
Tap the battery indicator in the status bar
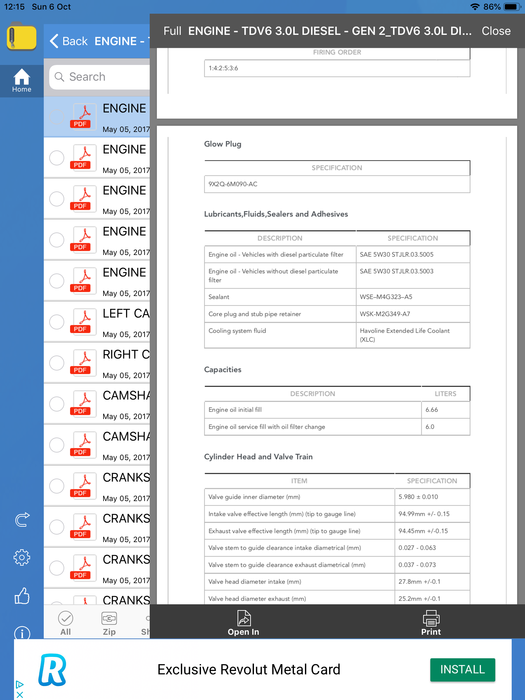coord(512,7)
